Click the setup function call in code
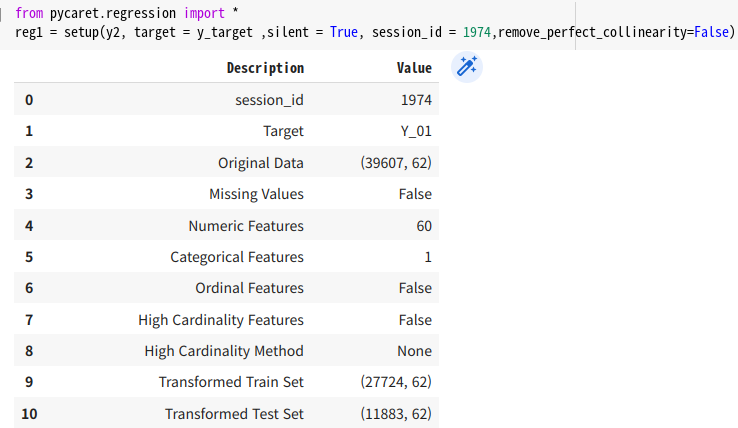Image resolution: width=738 pixels, height=428 pixels. 81,32
